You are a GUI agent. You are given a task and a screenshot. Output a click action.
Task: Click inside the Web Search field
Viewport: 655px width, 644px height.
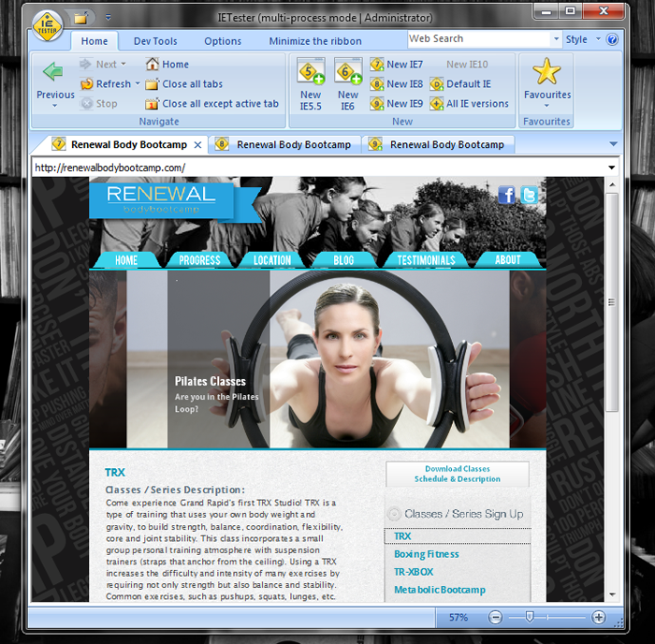tap(477, 39)
